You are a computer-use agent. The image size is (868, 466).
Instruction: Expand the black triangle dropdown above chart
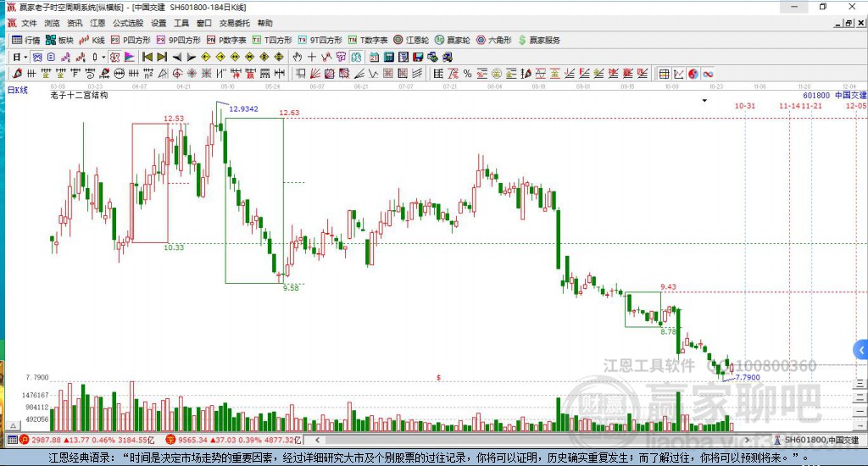tap(704, 100)
